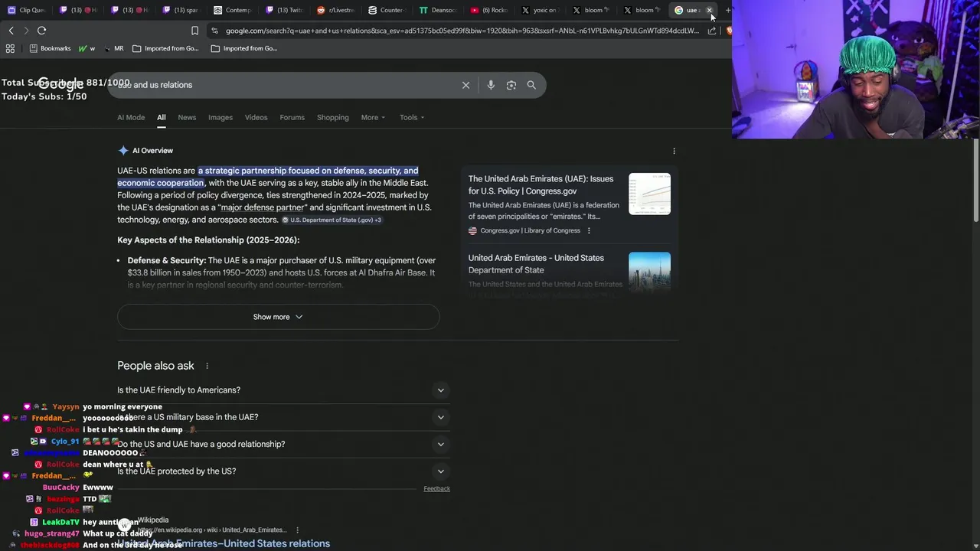Switch to the r/Livestre Reddit tab

coord(335,10)
